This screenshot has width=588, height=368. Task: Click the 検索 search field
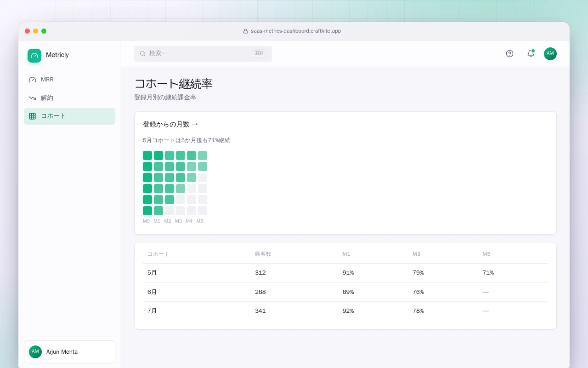(203, 53)
